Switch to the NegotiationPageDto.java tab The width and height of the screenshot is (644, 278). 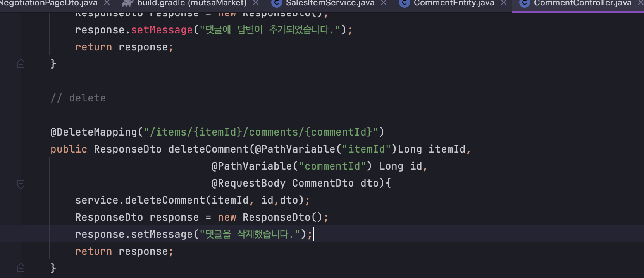tap(48, 3)
